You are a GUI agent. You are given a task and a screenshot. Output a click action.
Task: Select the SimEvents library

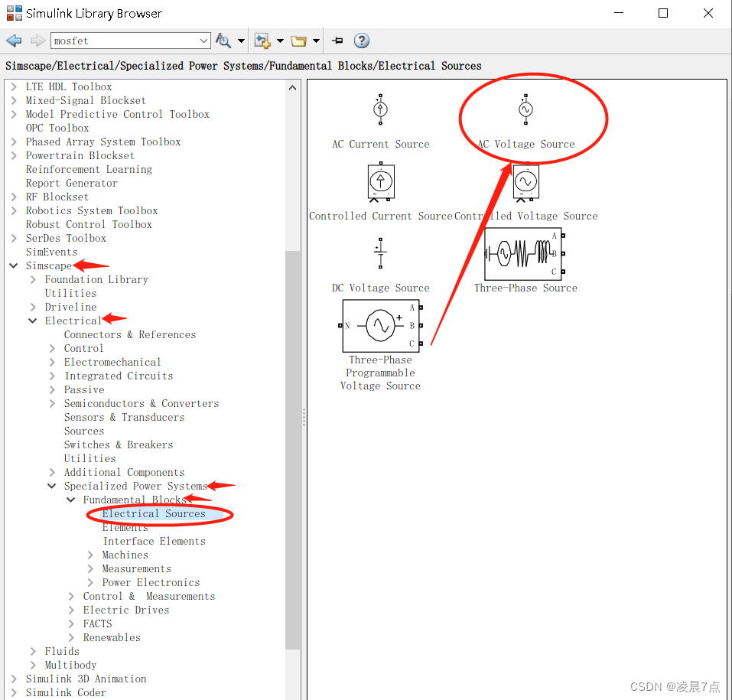tap(51, 252)
